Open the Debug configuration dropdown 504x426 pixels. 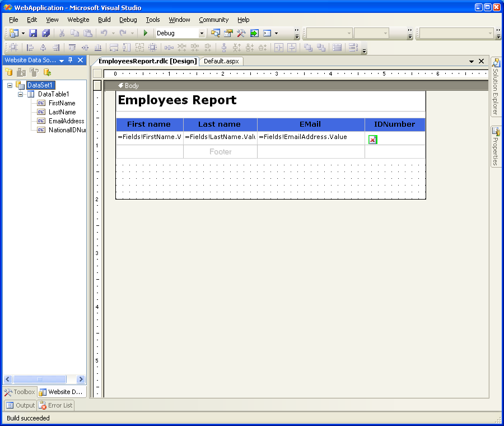coord(202,33)
